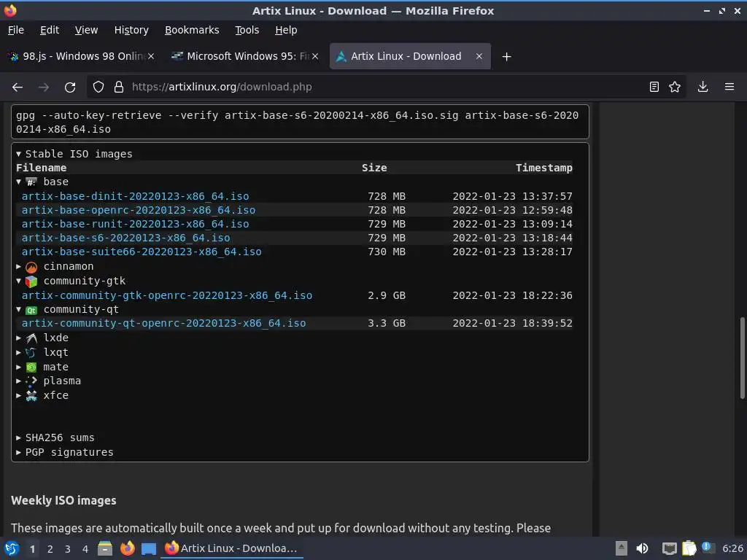Expand the mate section
747x560 pixels.
pyautogui.click(x=18, y=367)
